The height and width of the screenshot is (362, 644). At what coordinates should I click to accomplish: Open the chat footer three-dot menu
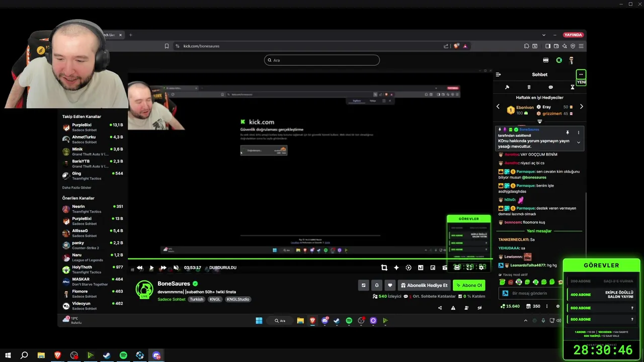[547, 306]
